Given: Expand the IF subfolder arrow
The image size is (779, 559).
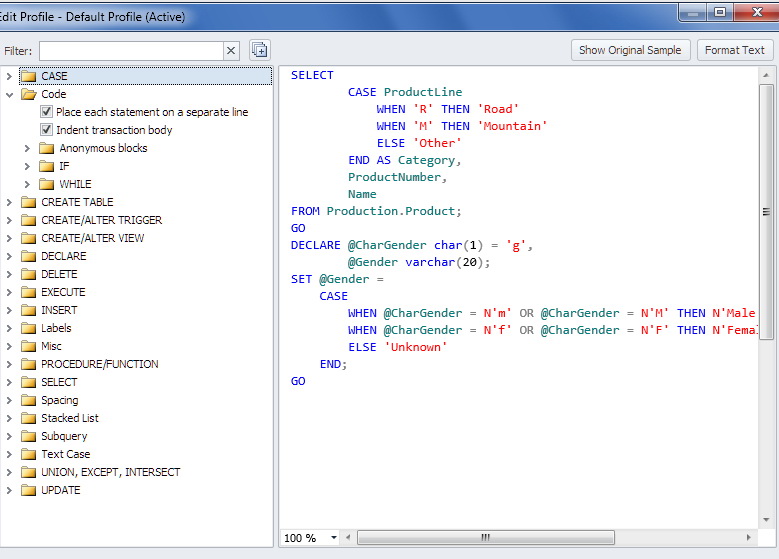Looking at the screenshot, I should pyautogui.click(x=27, y=166).
